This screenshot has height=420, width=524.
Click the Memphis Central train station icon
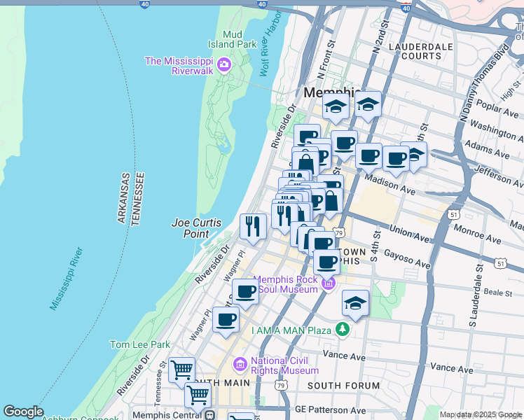pos(210,415)
